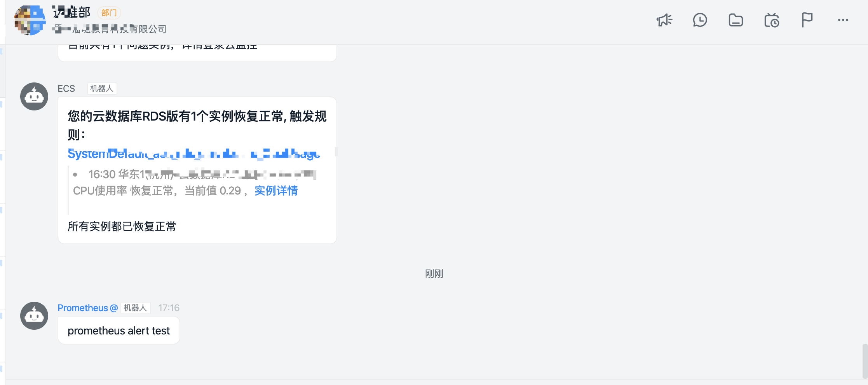Click the 所有实例都已恢复正常 text

click(x=122, y=226)
